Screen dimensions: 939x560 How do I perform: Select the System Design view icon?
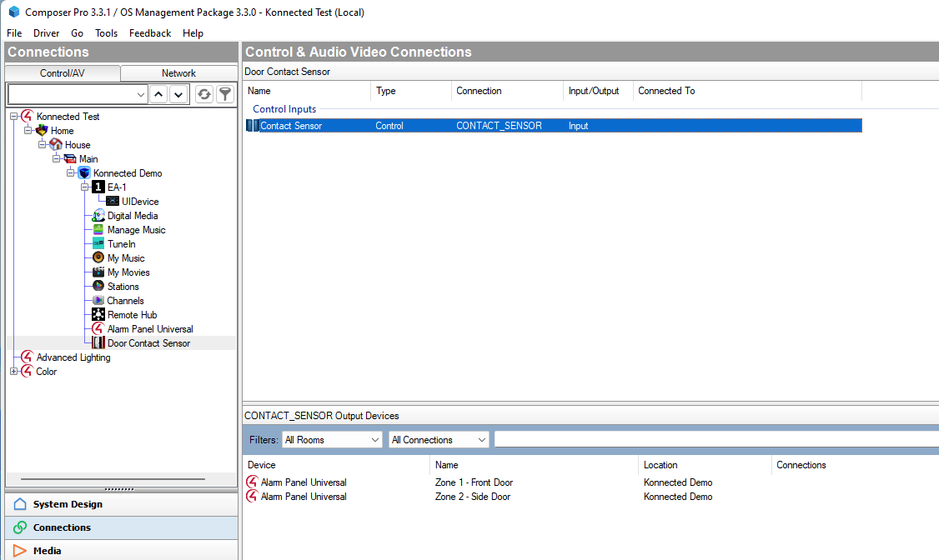click(x=21, y=504)
